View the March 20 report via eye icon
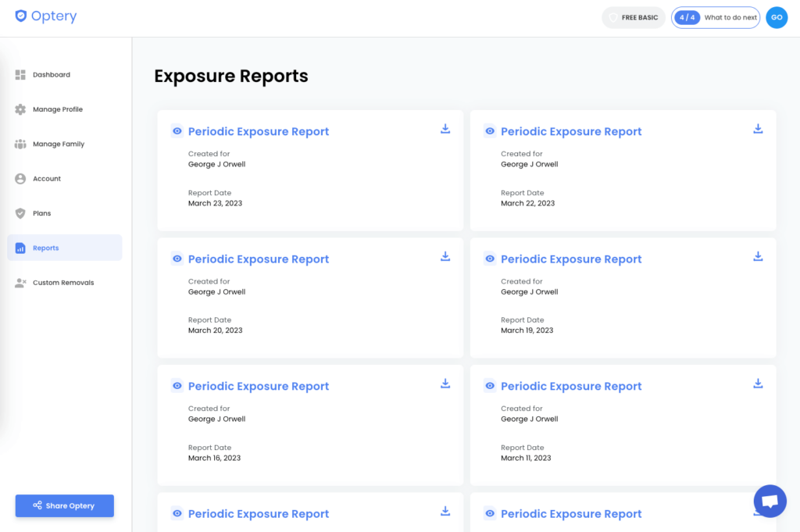The height and width of the screenshot is (532, 800). tap(177, 259)
